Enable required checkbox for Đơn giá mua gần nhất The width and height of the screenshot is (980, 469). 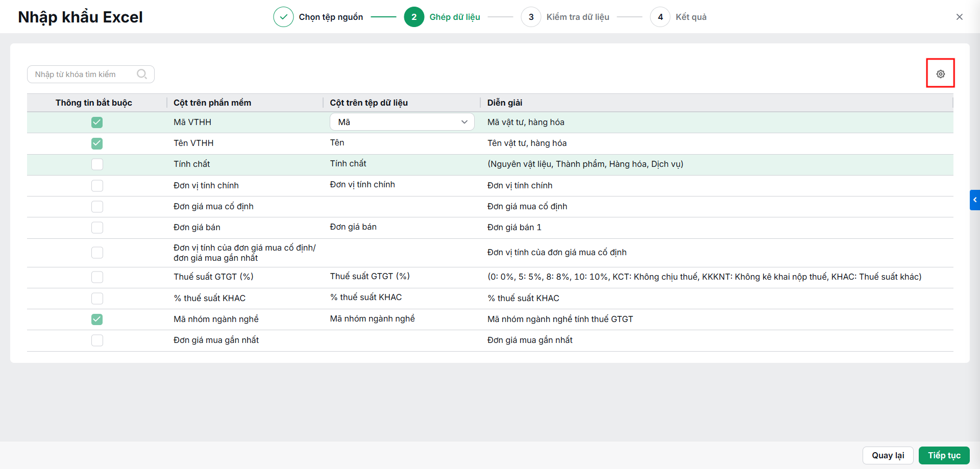tap(97, 340)
